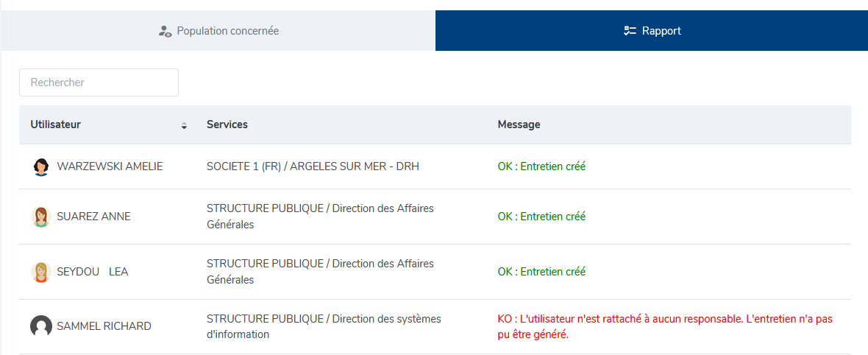Viewport: 868px width, 355px height.
Task: Click SOCIETE 1 (FR) ARGELES SUR MER service
Action: (x=313, y=166)
